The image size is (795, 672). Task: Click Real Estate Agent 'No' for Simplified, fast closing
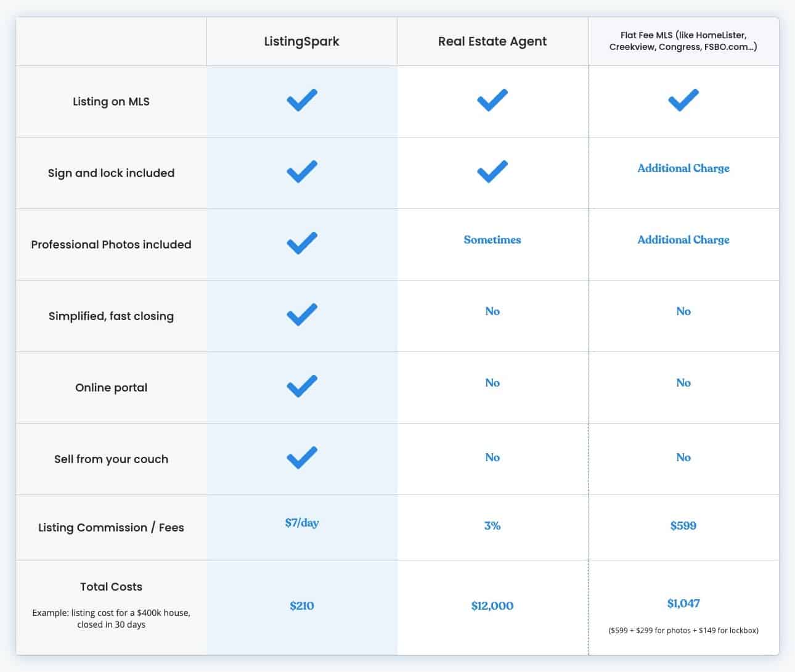point(492,311)
